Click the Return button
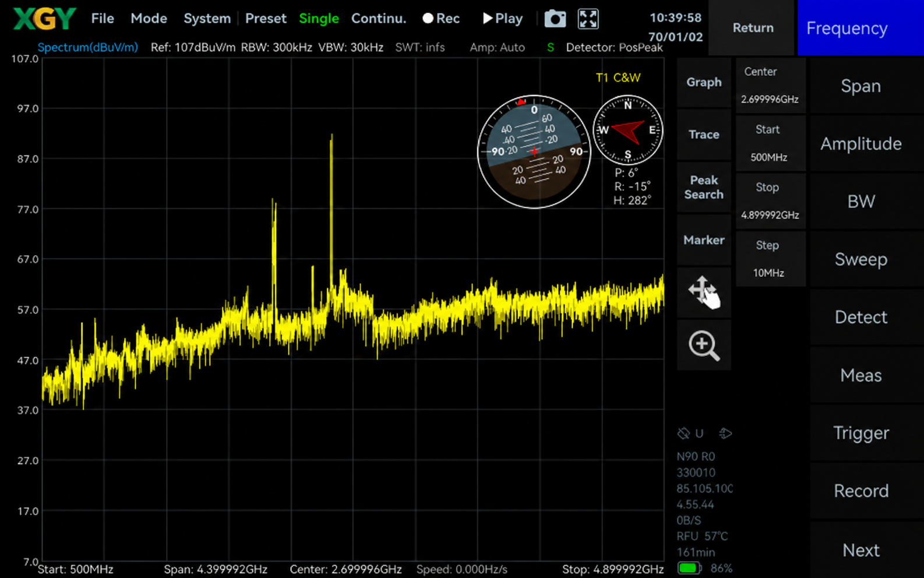Image resolution: width=924 pixels, height=578 pixels. click(x=753, y=28)
